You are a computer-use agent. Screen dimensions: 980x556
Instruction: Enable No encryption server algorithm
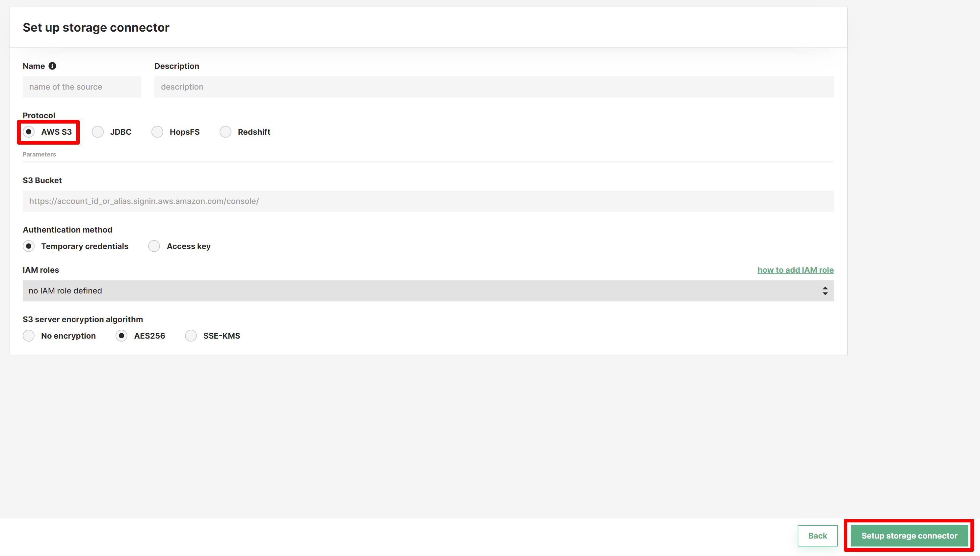click(x=28, y=336)
